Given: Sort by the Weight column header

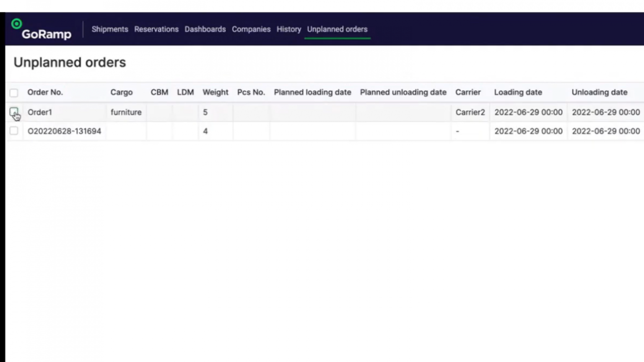Looking at the screenshot, I should (x=215, y=92).
